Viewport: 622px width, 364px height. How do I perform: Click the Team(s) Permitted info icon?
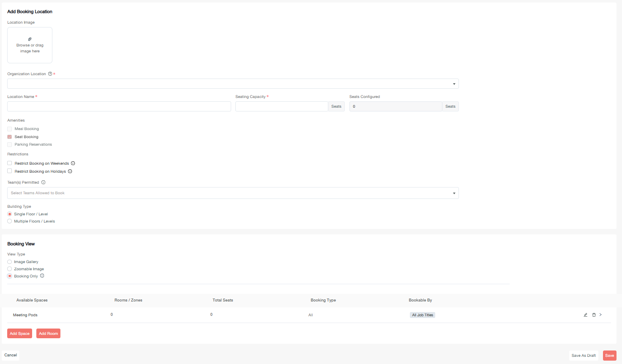44,182
